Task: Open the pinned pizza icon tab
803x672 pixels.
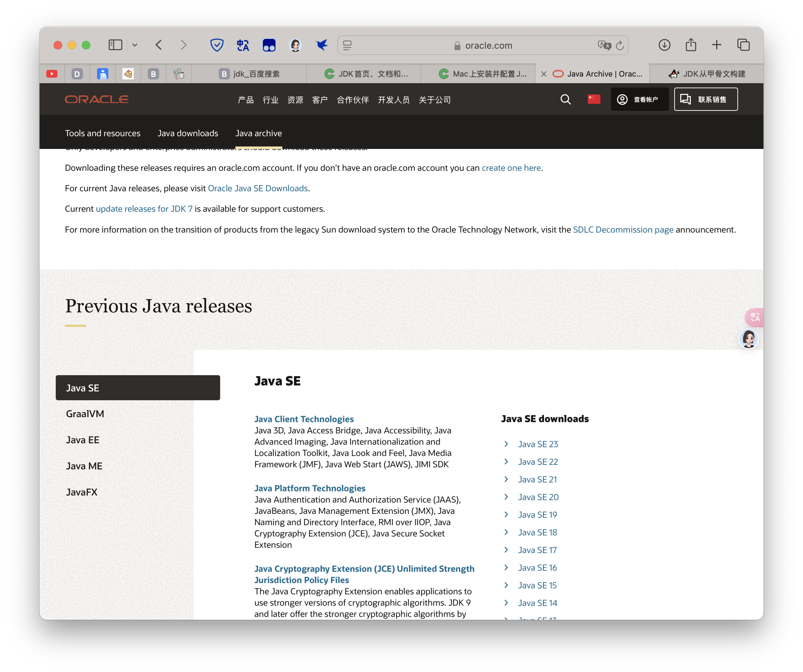Action: coord(128,74)
